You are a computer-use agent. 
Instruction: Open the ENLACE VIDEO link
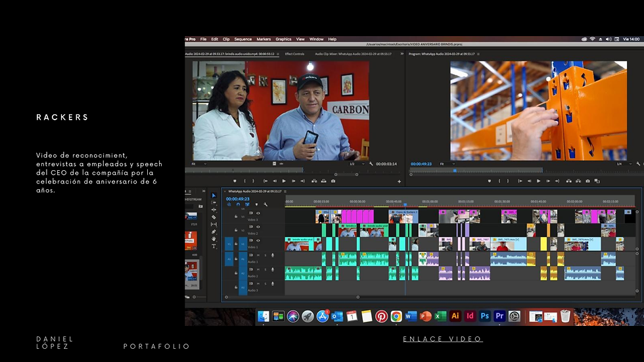point(443,339)
